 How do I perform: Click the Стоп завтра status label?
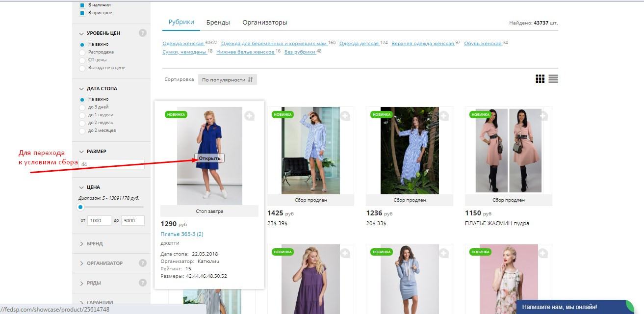pos(209,211)
